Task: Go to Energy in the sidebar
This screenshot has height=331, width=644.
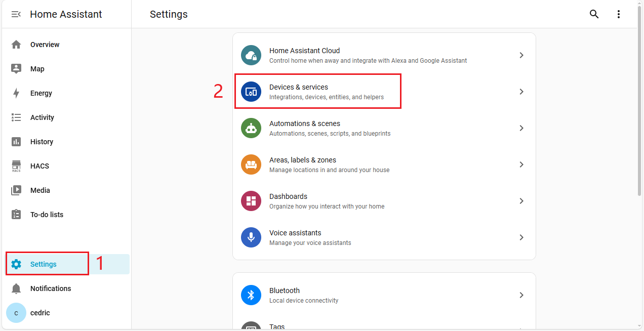Action: (41, 93)
